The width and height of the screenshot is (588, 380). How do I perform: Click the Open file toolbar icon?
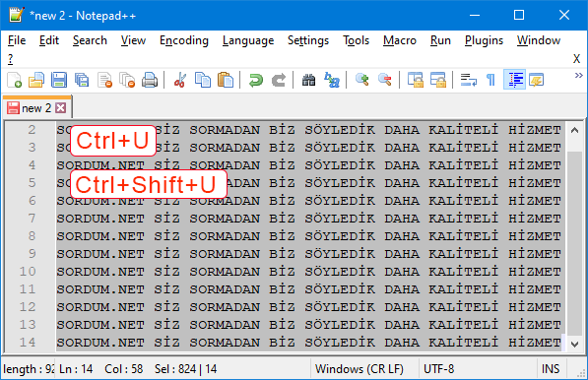pos(36,80)
